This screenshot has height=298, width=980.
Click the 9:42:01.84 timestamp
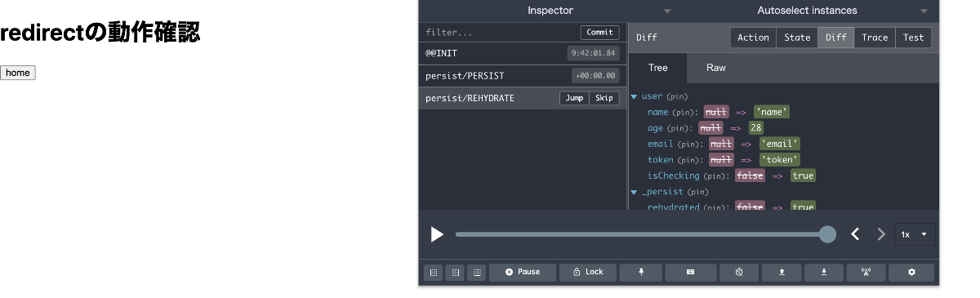point(594,53)
